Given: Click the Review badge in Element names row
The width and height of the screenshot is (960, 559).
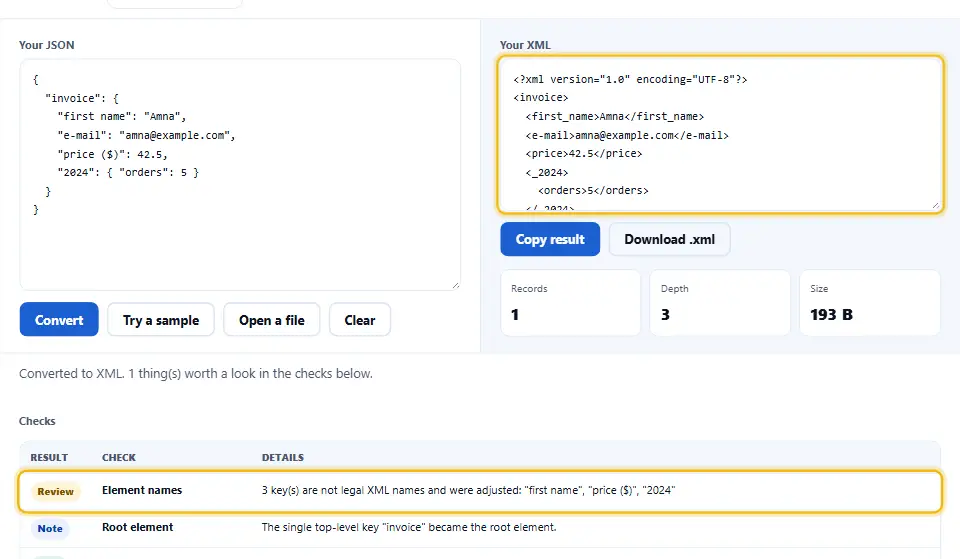Looking at the screenshot, I should click(55, 491).
